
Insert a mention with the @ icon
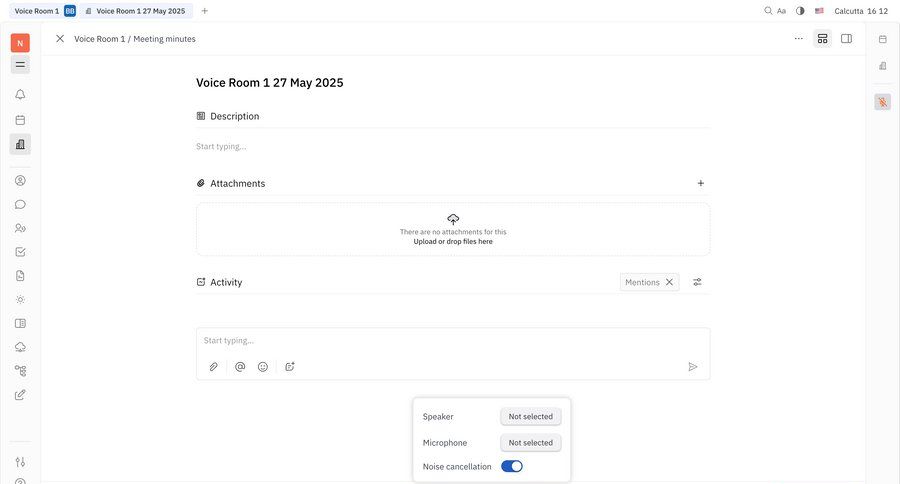[240, 367]
